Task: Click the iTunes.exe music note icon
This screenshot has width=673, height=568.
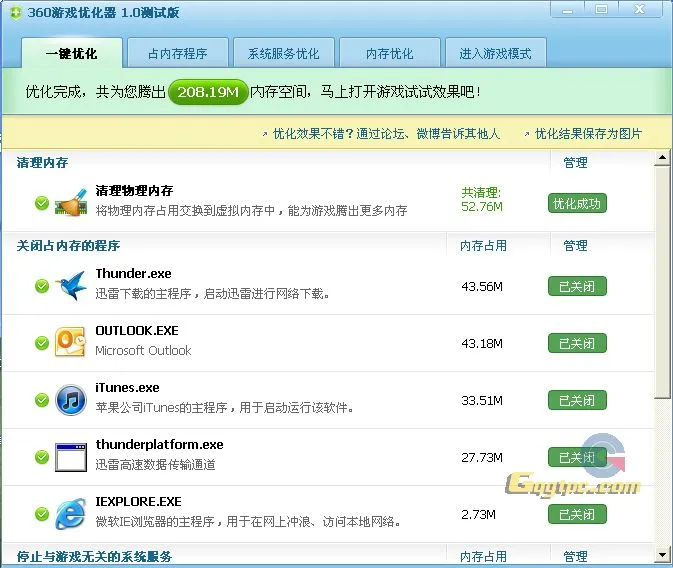Action: pyautogui.click(x=71, y=399)
